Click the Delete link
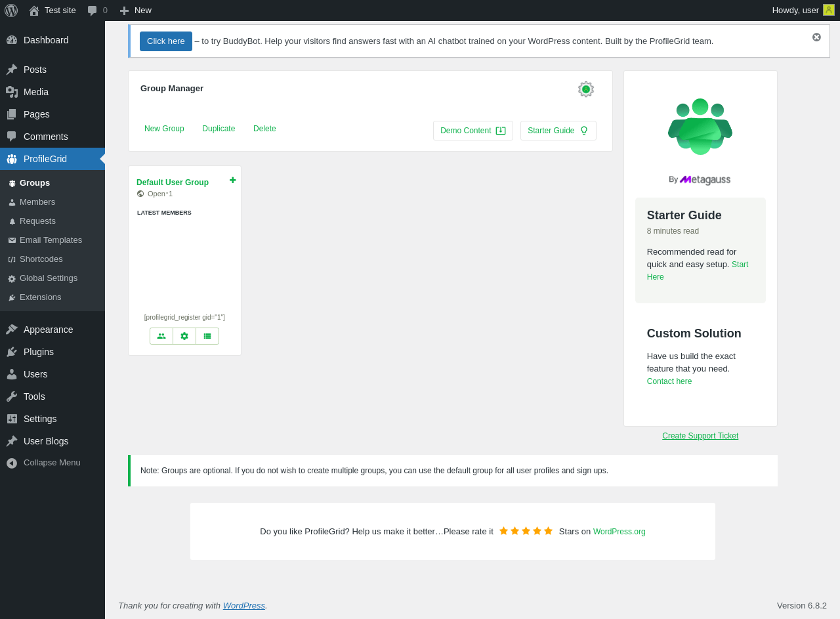The height and width of the screenshot is (619, 840). tap(264, 129)
